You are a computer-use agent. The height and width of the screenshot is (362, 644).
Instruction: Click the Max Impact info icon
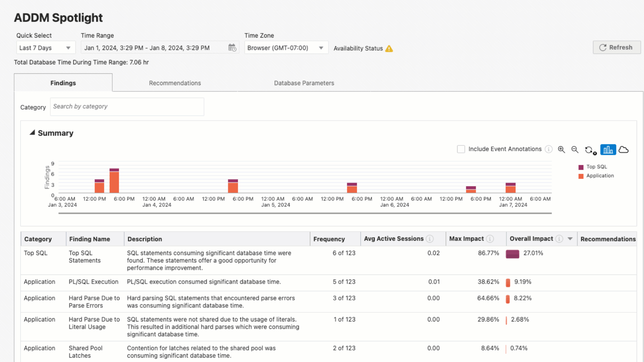pos(490,239)
